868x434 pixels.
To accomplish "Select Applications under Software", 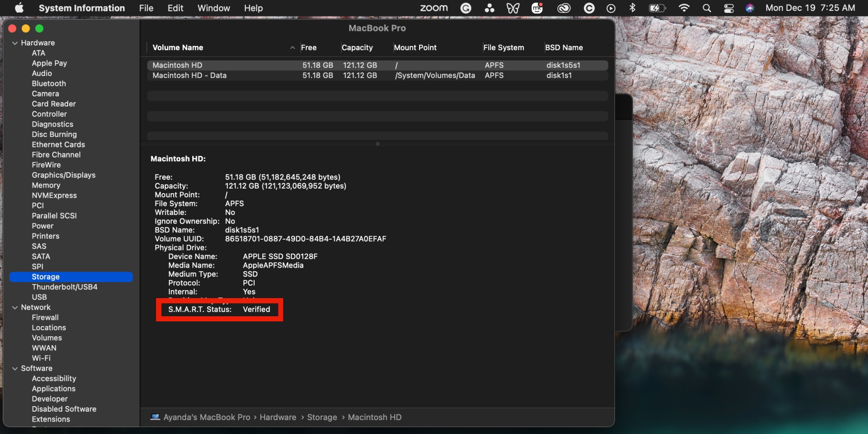I will [53, 389].
